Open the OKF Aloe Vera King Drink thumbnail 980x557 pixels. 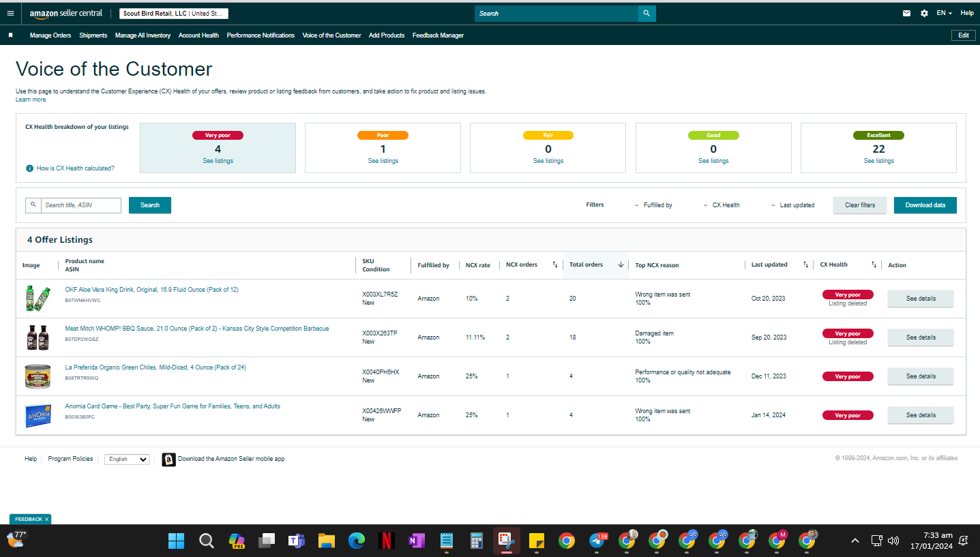[x=38, y=299]
